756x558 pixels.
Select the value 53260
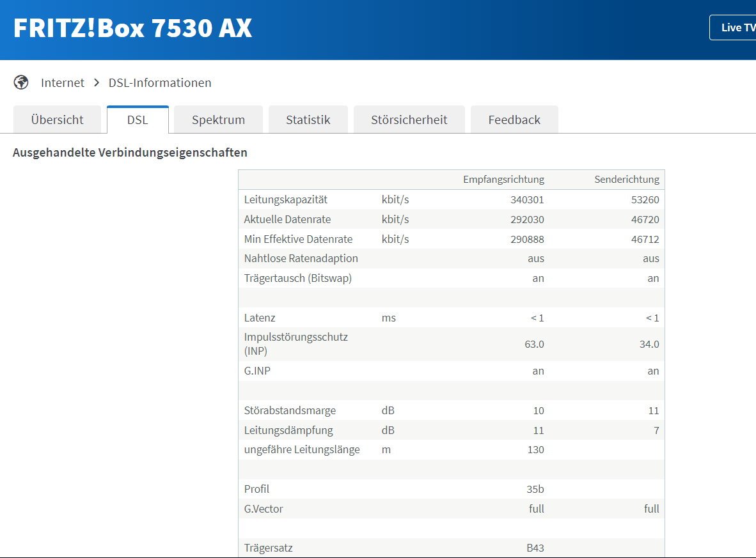(x=645, y=199)
